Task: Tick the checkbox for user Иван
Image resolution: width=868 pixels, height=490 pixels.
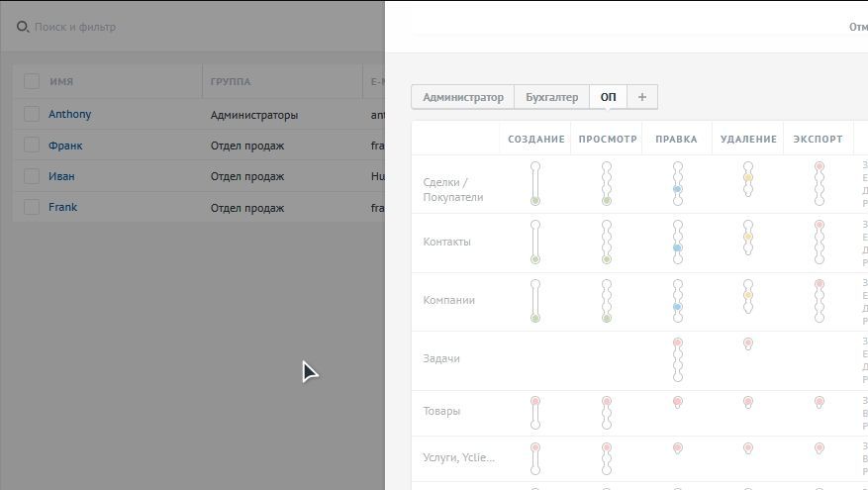Action: pyautogui.click(x=32, y=176)
